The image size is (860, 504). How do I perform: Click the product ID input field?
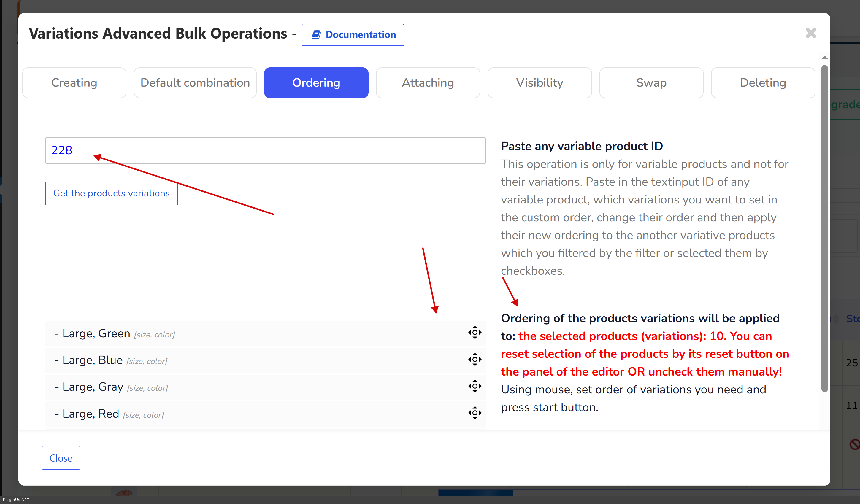click(265, 150)
